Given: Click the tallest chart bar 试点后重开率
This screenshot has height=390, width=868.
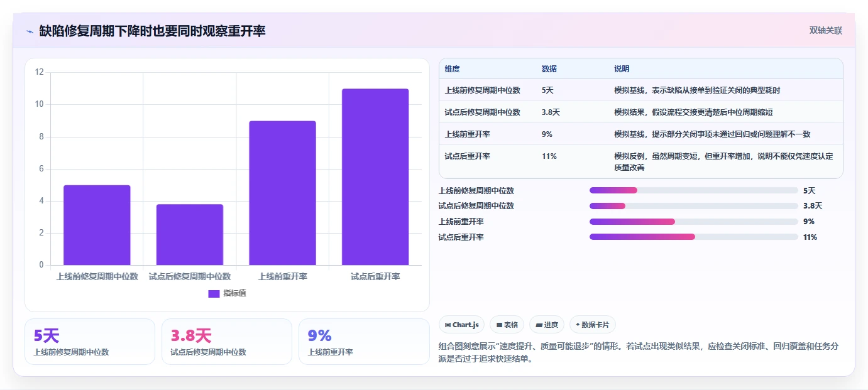Looking at the screenshot, I should [x=375, y=177].
